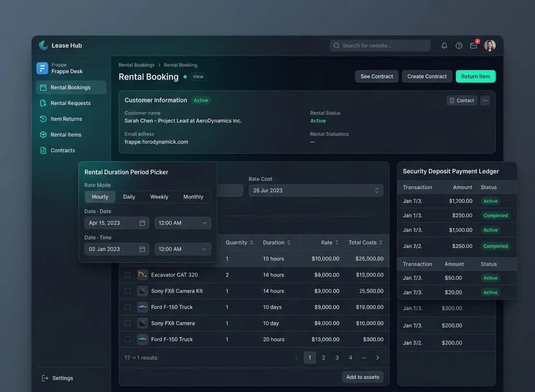The width and height of the screenshot is (535, 392).
Task: Go to results page 2
Action: click(x=323, y=358)
